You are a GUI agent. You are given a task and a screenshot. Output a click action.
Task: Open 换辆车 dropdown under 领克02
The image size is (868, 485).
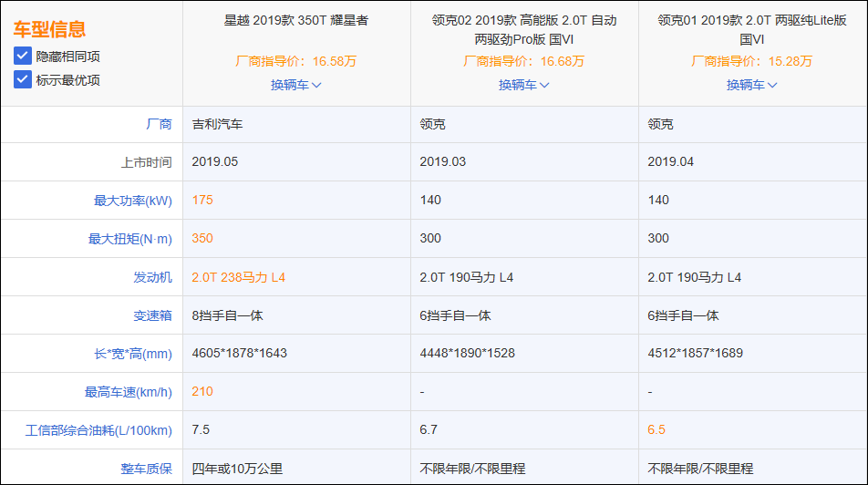[524, 85]
